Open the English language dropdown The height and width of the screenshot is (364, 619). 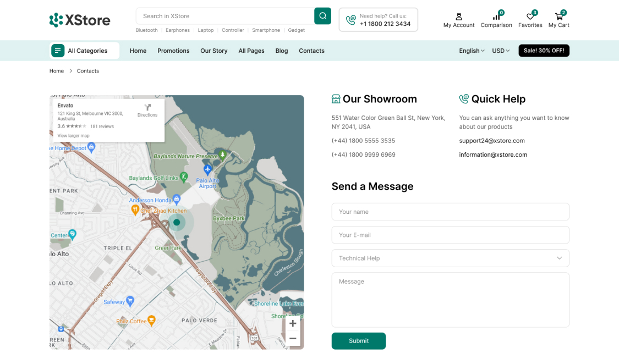[x=472, y=51]
